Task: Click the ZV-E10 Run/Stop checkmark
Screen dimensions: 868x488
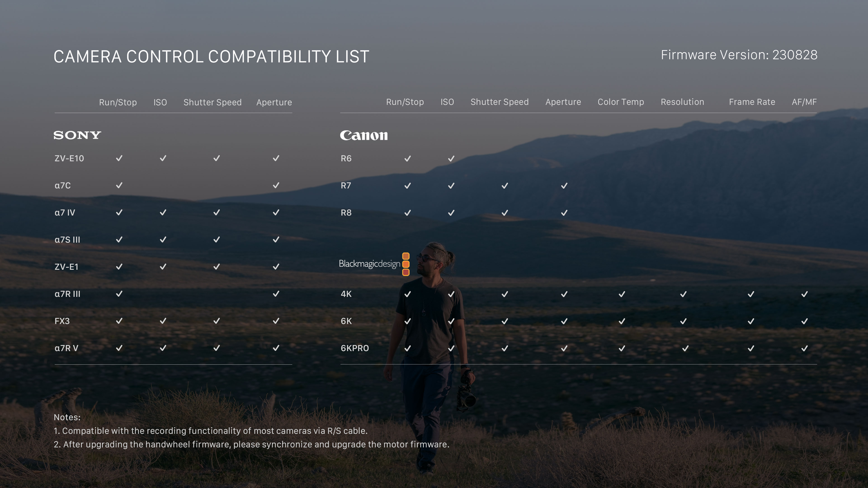Action: (119, 158)
